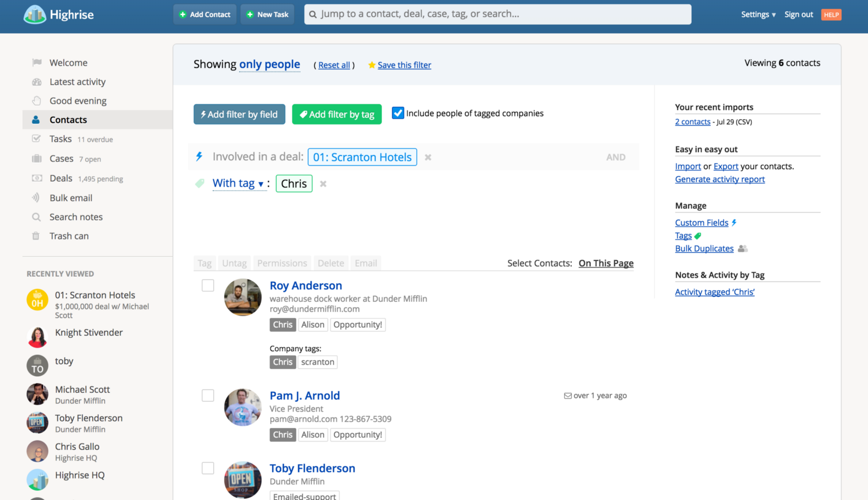Click the Export link
Viewport: 868px width, 500px height.
[726, 166]
